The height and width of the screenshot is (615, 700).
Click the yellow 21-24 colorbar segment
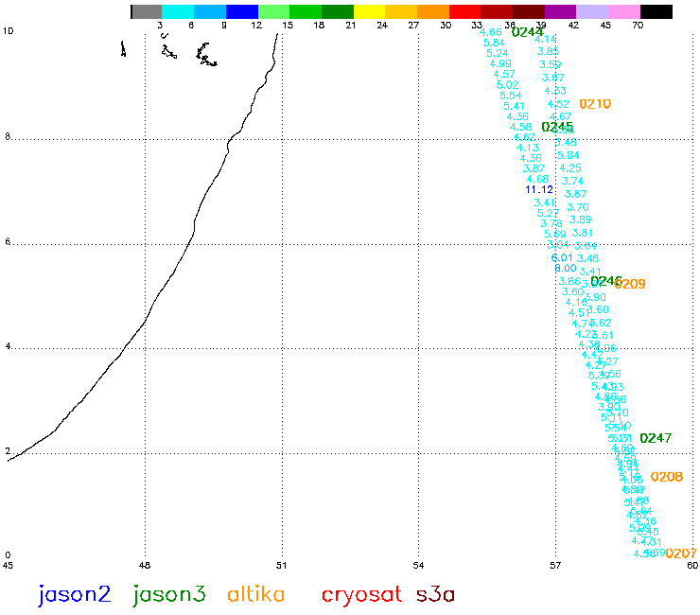[x=369, y=12]
